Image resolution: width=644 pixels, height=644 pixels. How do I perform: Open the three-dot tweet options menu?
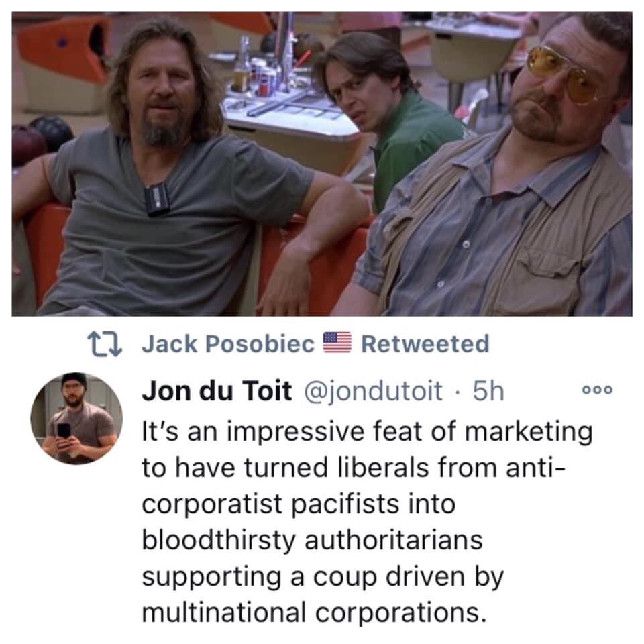[x=598, y=390]
